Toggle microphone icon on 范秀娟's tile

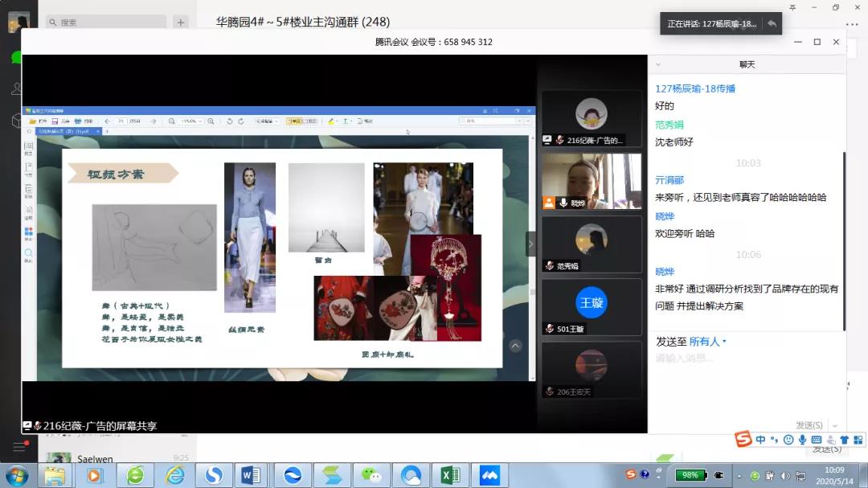(x=550, y=266)
